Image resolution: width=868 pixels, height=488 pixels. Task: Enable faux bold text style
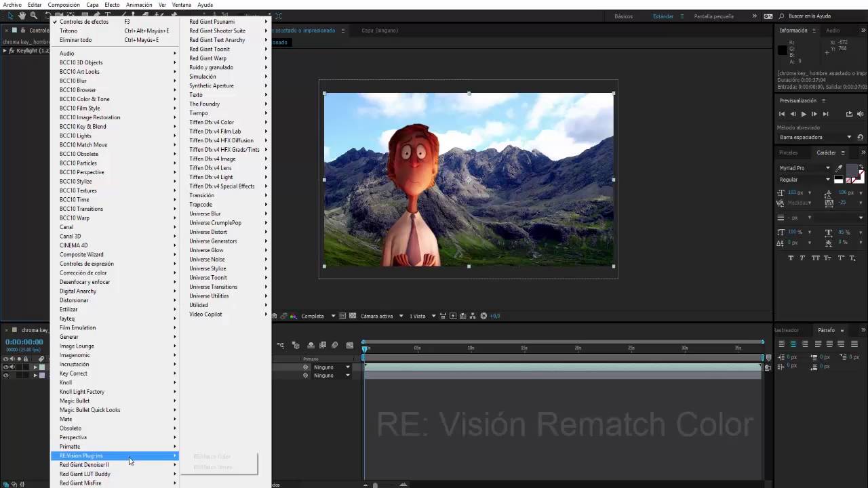pos(791,258)
